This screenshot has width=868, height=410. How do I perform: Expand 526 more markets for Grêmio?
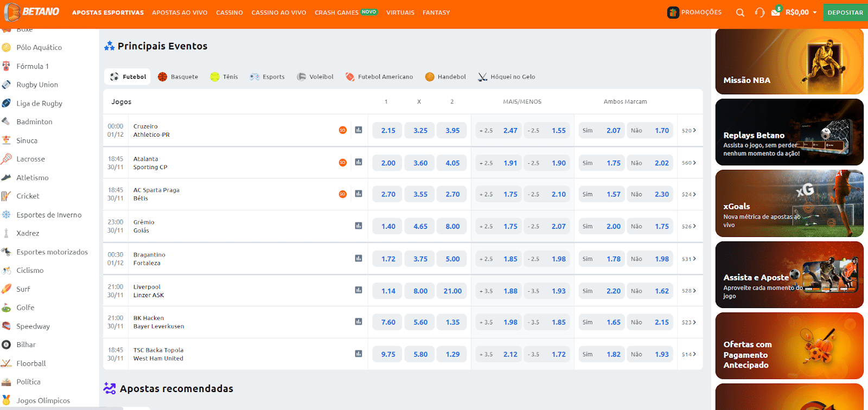point(689,226)
